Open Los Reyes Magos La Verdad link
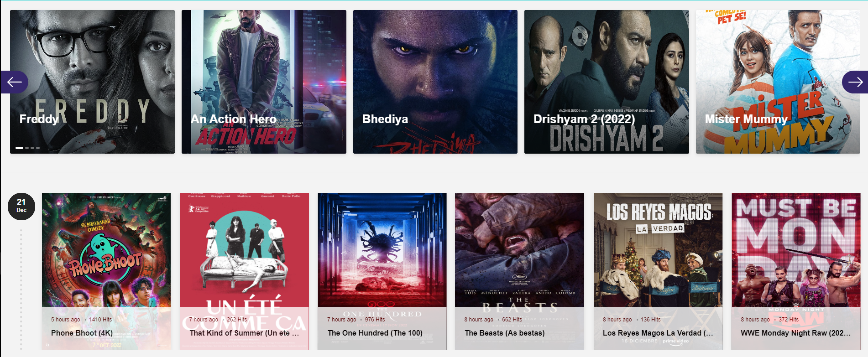Viewport: 868px width, 357px height. pos(658,333)
